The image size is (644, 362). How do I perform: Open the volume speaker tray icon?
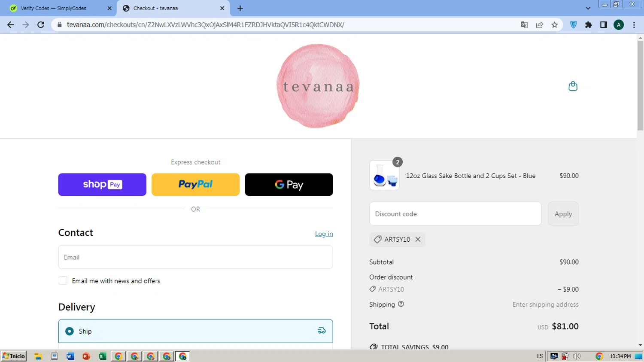(x=577, y=356)
